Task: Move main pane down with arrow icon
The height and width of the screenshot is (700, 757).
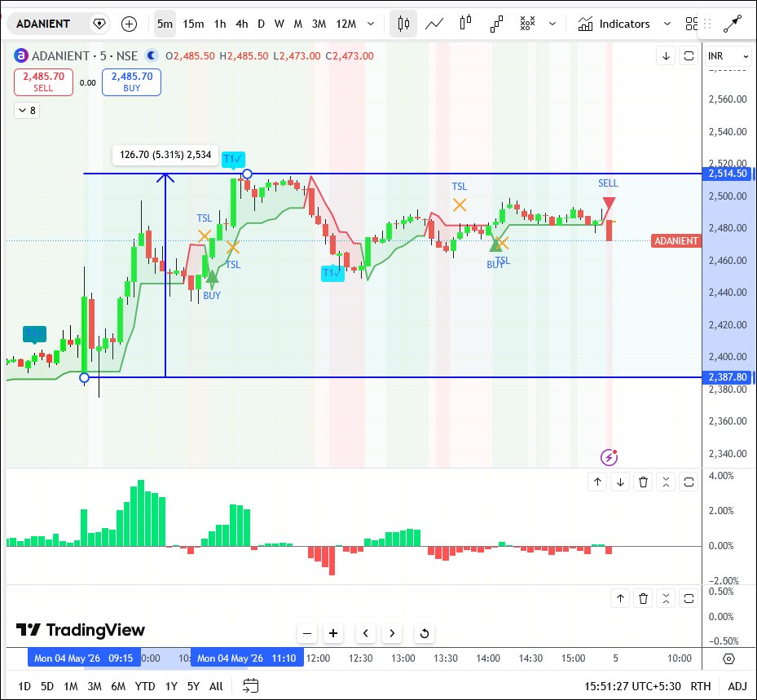Action: (x=666, y=56)
